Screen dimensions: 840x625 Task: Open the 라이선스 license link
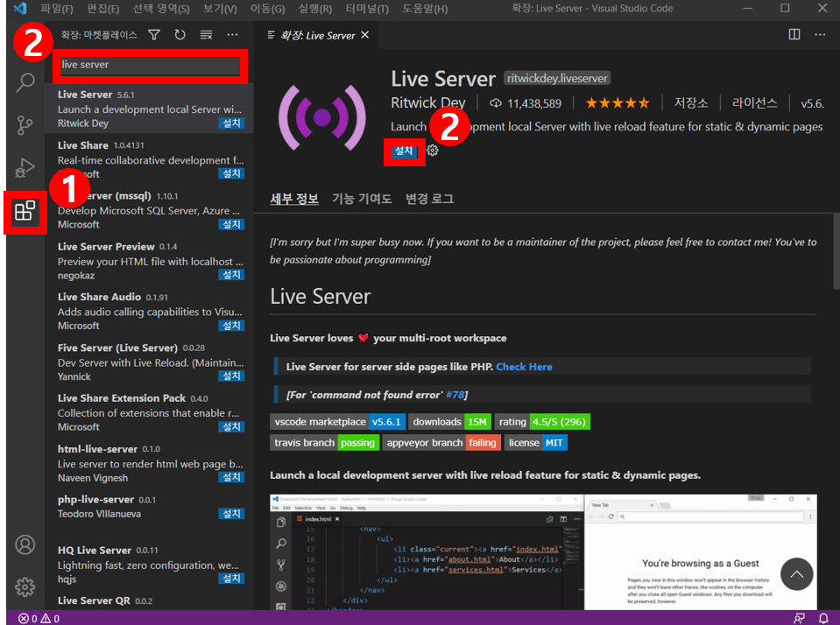(754, 102)
